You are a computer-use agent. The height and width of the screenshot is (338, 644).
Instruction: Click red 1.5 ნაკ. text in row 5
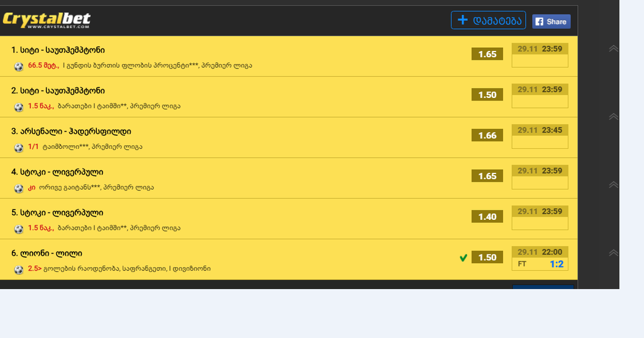tap(41, 227)
